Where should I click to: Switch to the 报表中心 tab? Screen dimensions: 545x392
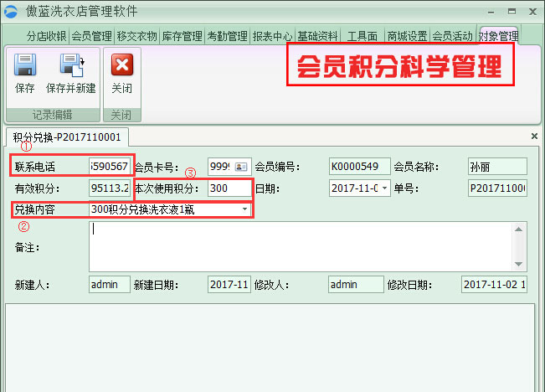click(272, 37)
